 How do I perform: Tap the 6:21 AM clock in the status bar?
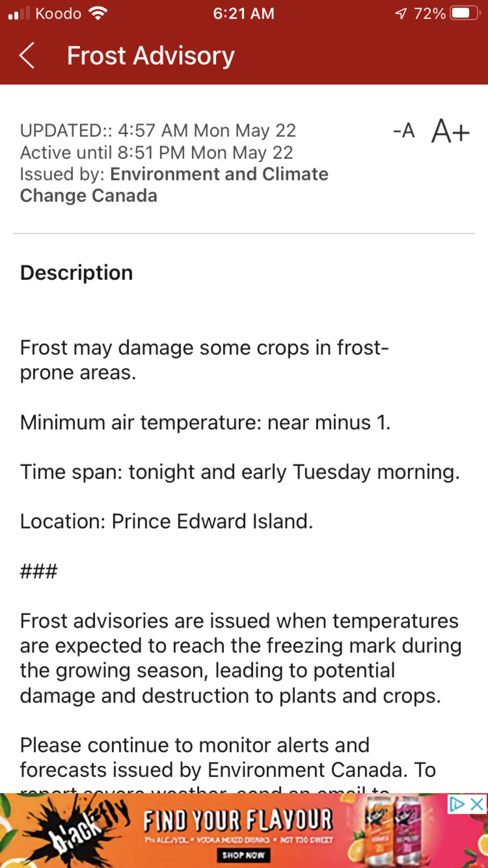coord(244,14)
